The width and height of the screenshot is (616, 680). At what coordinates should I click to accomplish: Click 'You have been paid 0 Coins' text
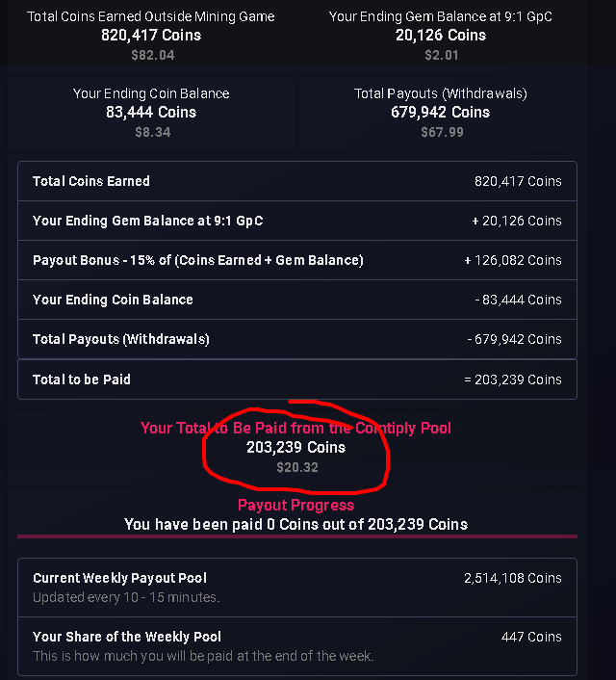pos(295,524)
